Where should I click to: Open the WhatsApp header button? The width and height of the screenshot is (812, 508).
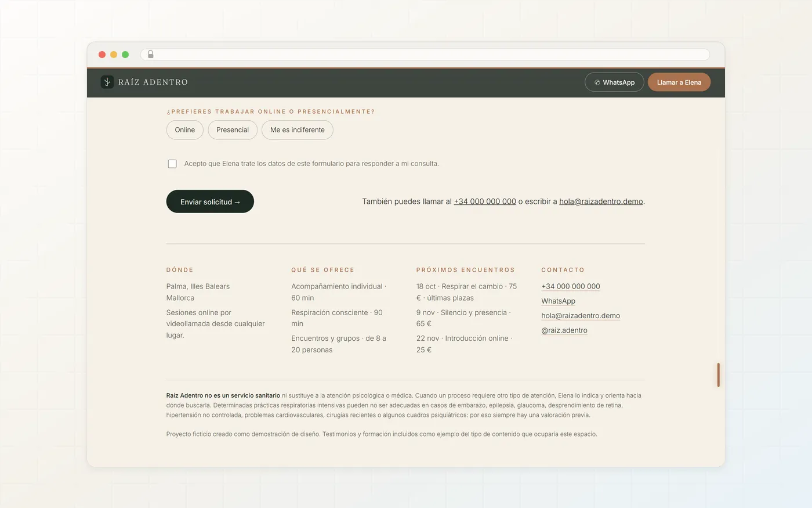click(614, 82)
